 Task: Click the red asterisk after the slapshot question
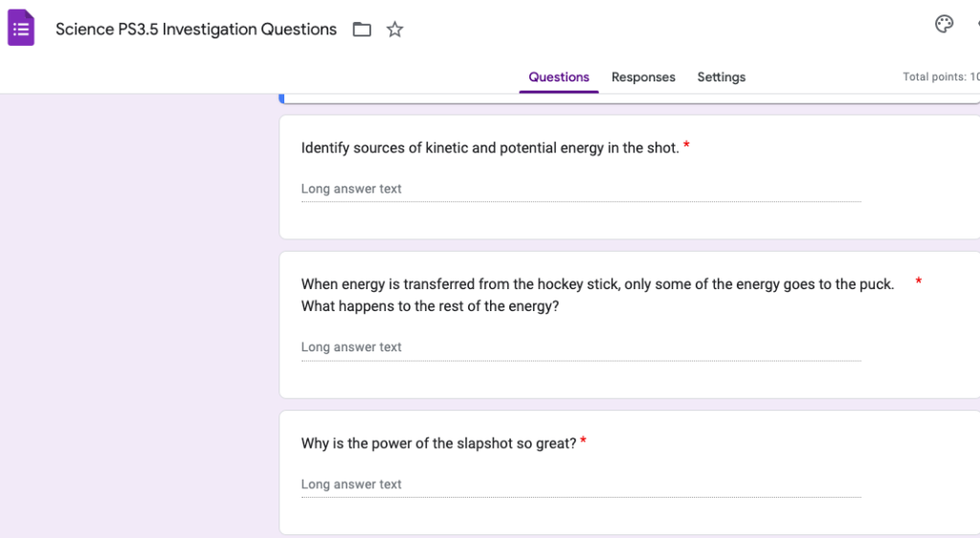(x=583, y=441)
